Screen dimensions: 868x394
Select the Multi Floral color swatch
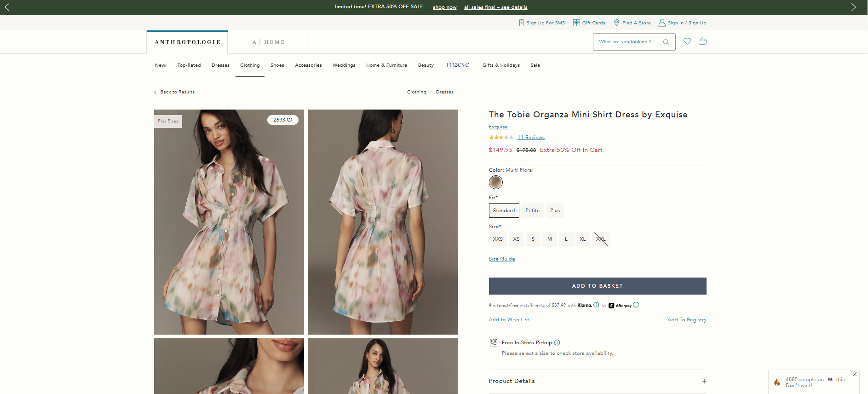tap(496, 182)
